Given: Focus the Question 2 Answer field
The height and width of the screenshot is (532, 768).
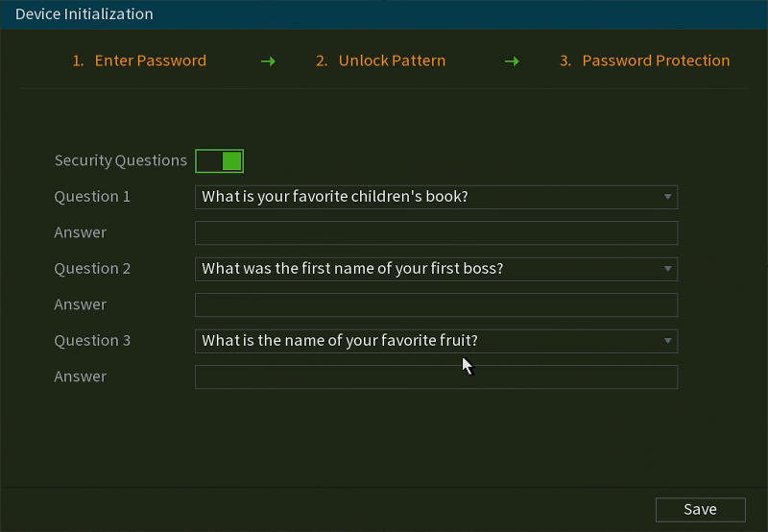Looking at the screenshot, I should click(x=436, y=304).
